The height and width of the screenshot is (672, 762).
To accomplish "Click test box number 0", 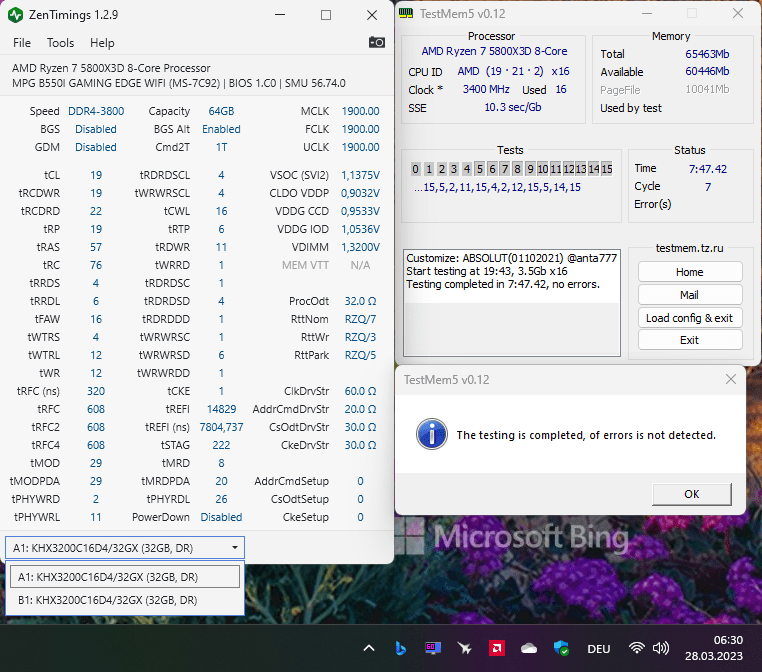I will click(416, 169).
